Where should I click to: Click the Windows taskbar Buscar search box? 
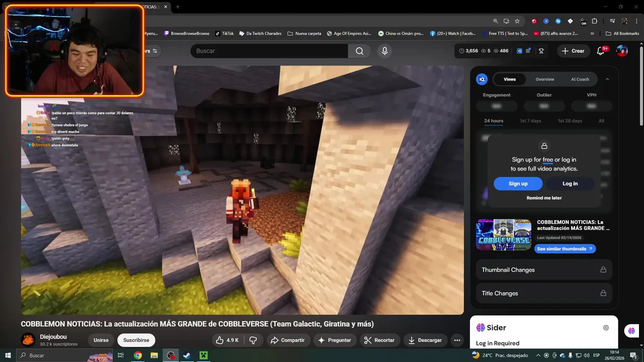point(65,355)
